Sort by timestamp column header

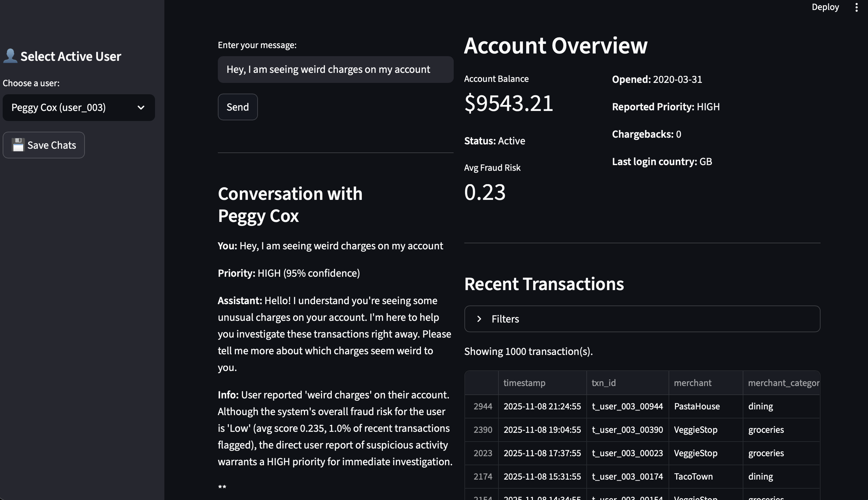click(x=542, y=383)
